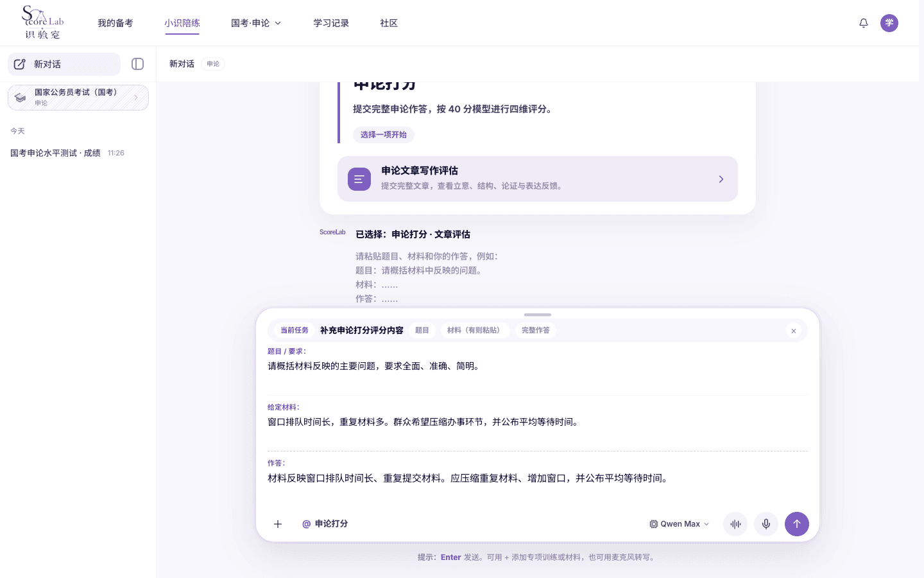The height and width of the screenshot is (578, 924).
Task: Expand the 国考·申论 dropdown menu
Action: 256,23
